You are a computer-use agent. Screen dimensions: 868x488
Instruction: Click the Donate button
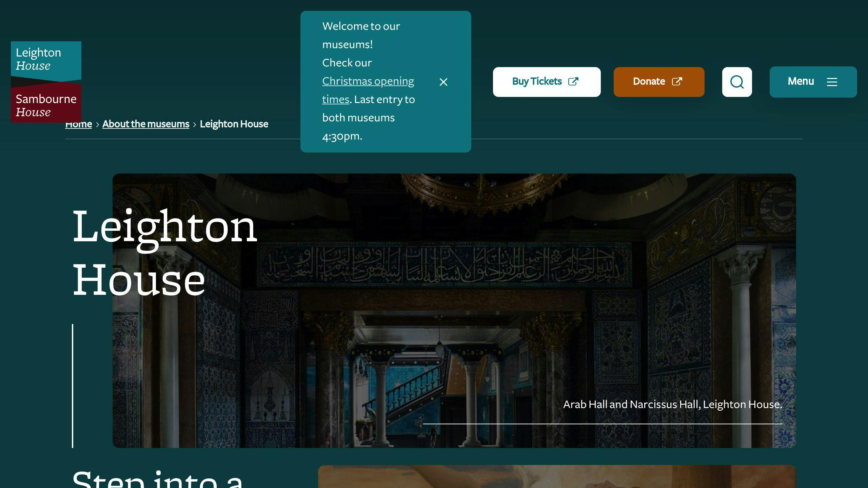659,82
